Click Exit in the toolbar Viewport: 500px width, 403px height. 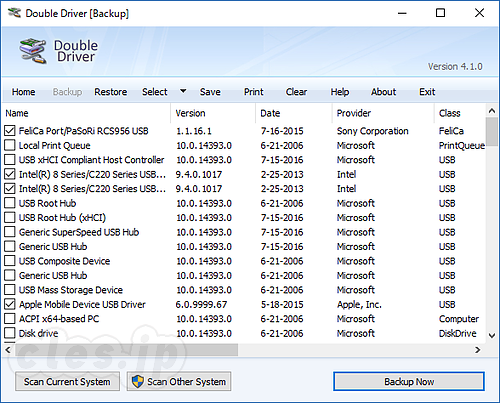(x=427, y=92)
